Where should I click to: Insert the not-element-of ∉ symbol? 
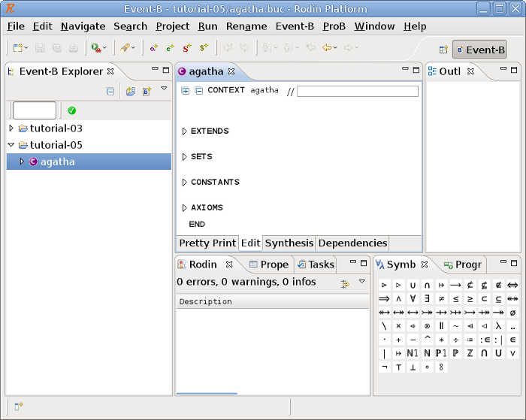click(498, 286)
